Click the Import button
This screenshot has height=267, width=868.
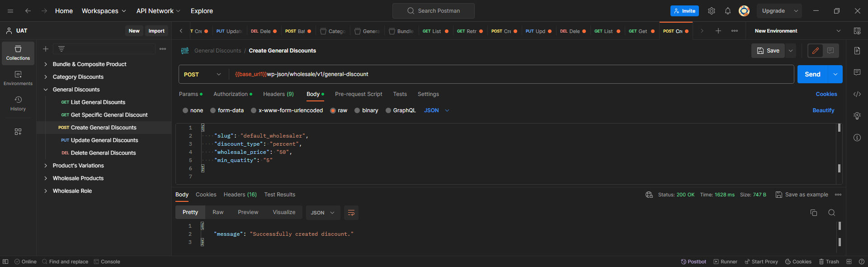156,31
